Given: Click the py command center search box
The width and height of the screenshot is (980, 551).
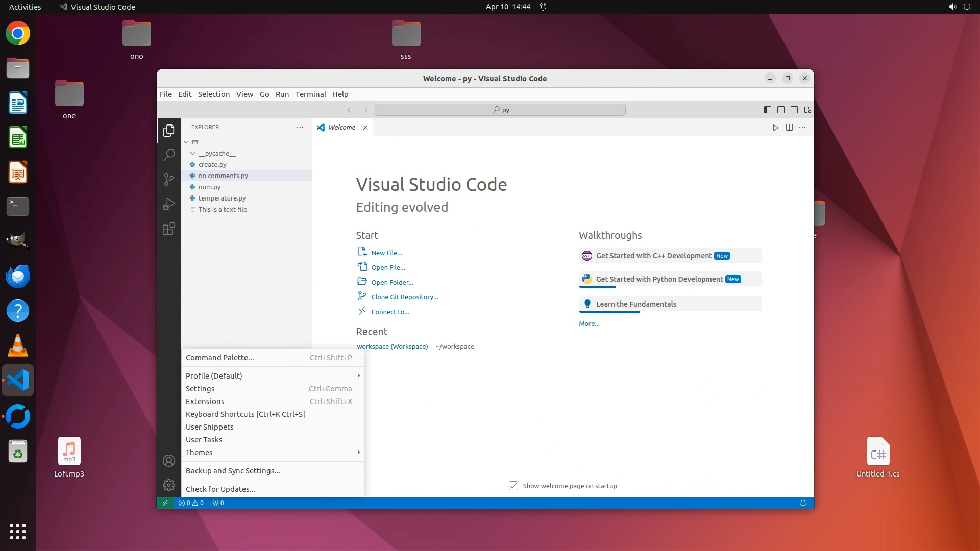Looking at the screenshot, I should (x=500, y=110).
